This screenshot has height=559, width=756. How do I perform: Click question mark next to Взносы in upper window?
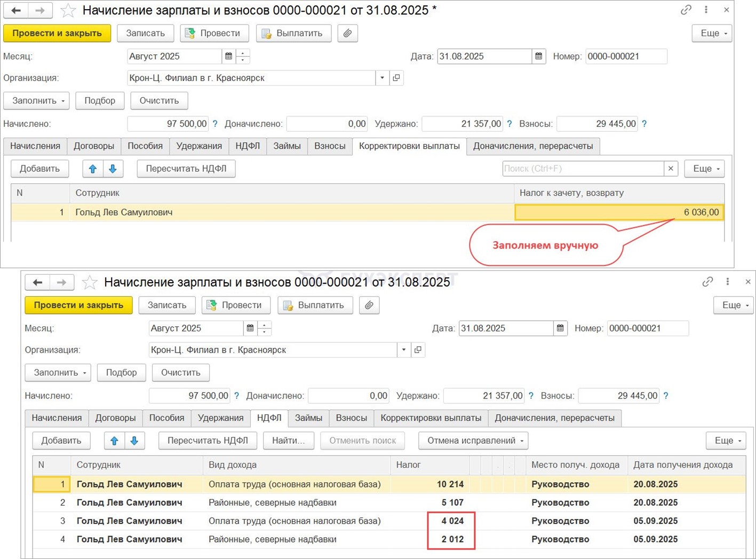coord(644,124)
